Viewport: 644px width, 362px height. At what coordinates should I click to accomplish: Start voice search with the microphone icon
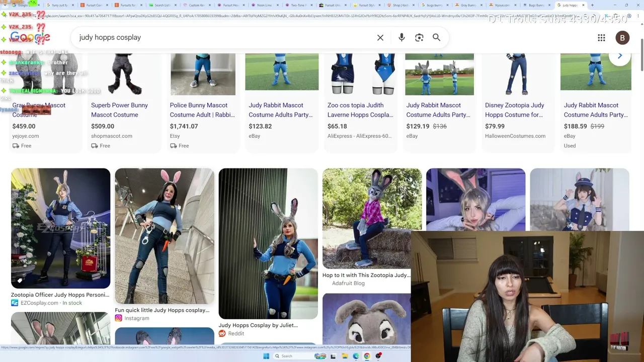point(401,38)
